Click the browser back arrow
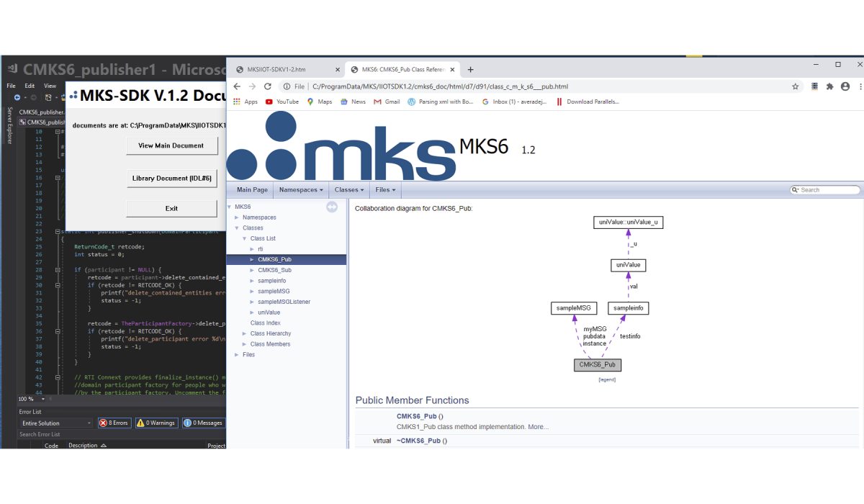 pos(237,86)
